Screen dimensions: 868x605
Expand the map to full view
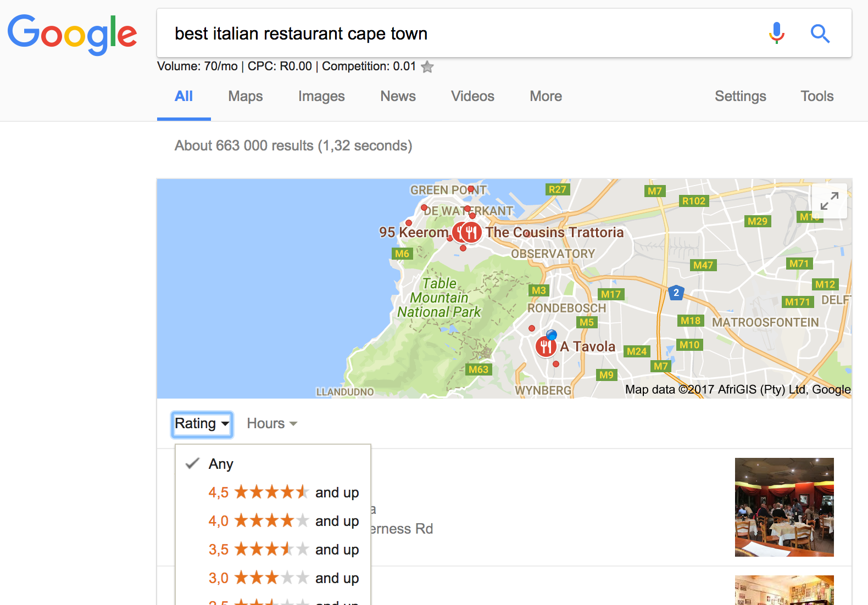[829, 201]
